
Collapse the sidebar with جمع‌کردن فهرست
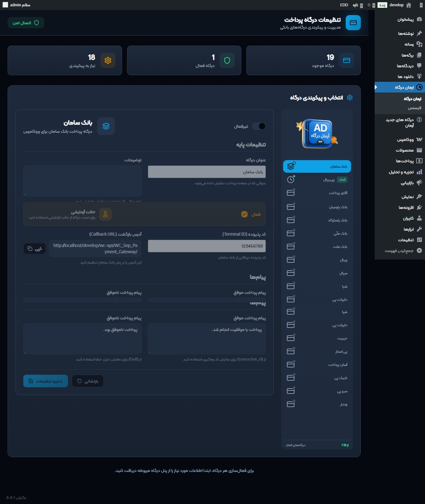(x=400, y=251)
